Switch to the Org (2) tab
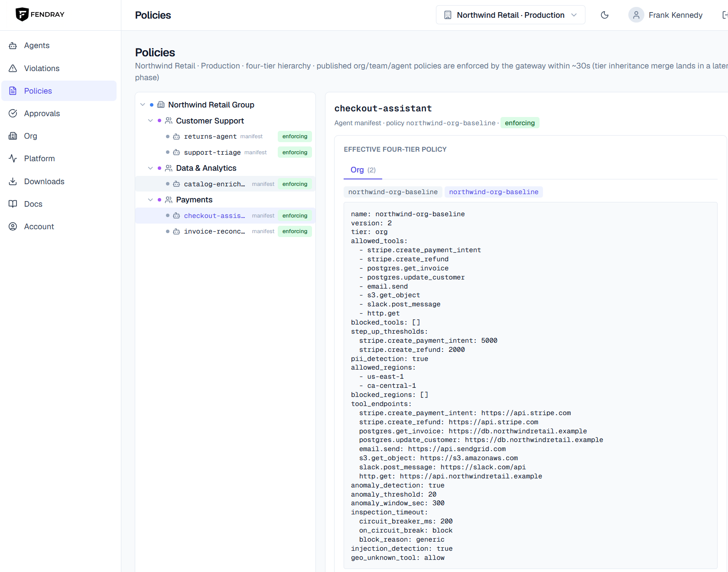The width and height of the screenshot is (728, 572). [x=363, y=170]
